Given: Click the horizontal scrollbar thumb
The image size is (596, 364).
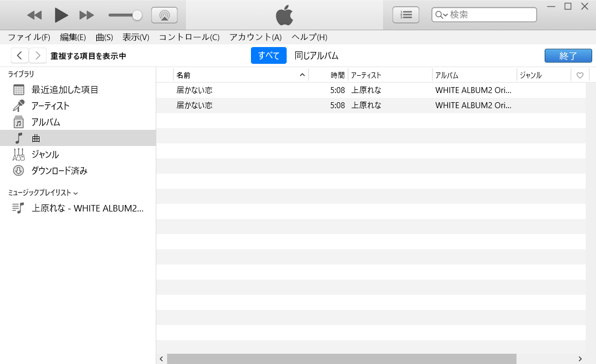Looking at the screenshot, I should (342, 359).
